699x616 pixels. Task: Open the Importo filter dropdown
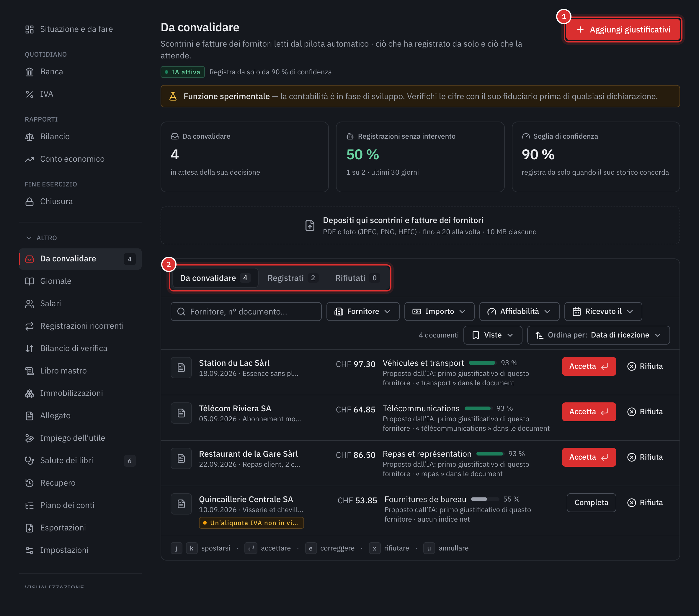[439, 312]
